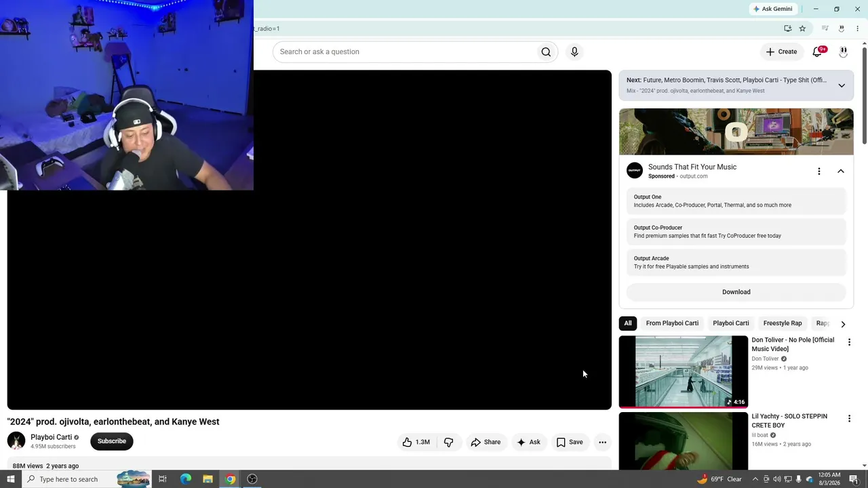Image resolution: width=868 pixels, height=488 pixels.
Task: Show hidden system tray icons
Action: pos(755,479)
